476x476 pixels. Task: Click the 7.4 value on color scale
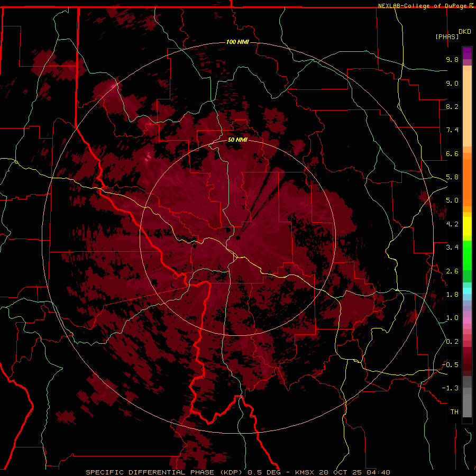tap(452, 130)
